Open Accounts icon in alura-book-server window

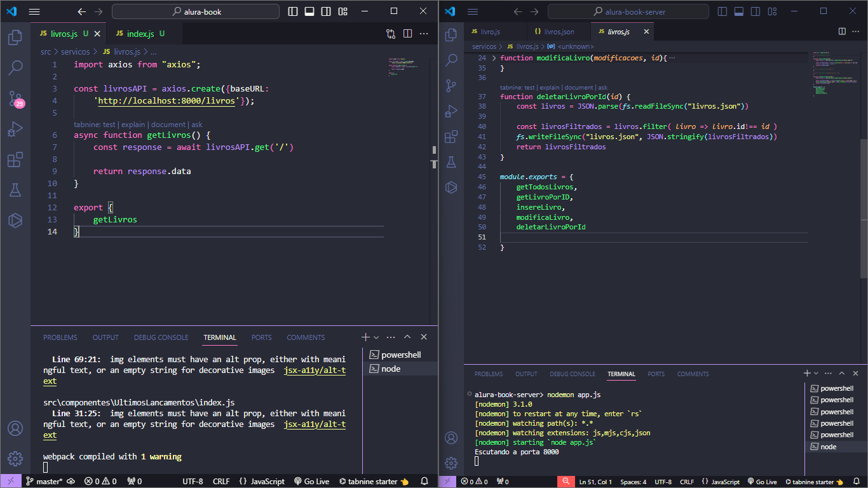[451, 438]
